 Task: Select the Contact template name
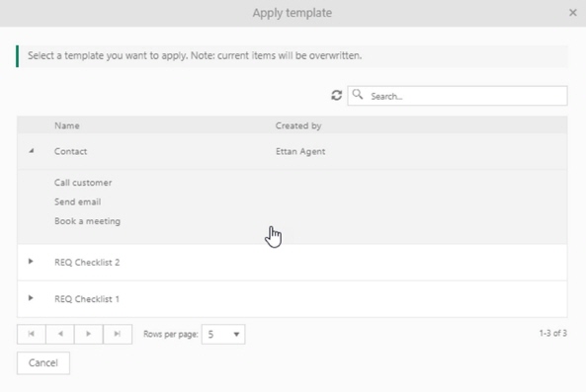click(x=70, y=151)
